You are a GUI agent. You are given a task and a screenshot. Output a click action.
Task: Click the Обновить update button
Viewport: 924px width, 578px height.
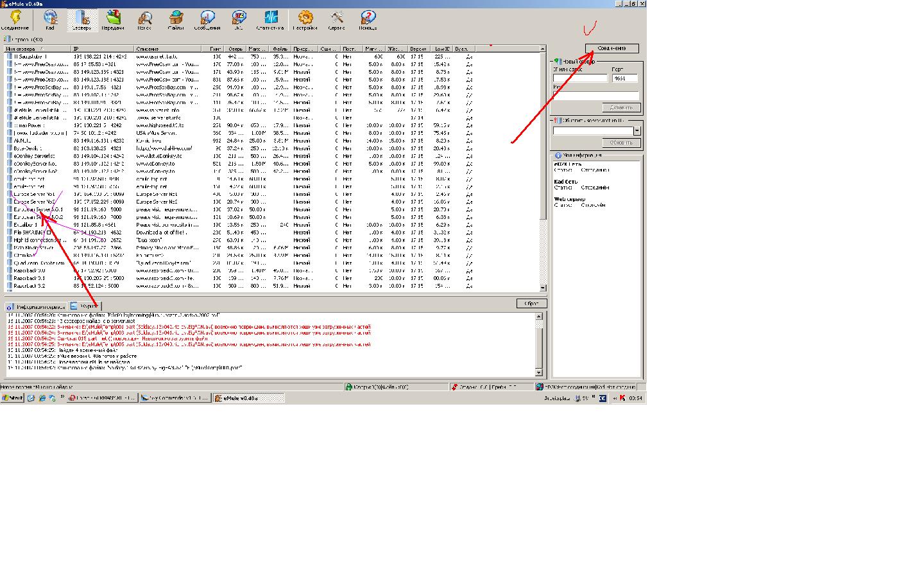click(621, 143)
